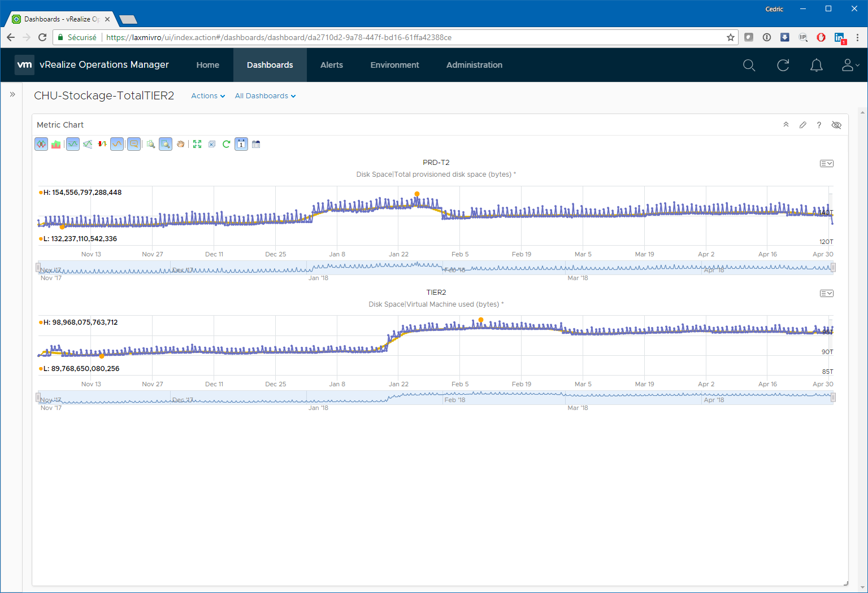Select the pan hand tool
868x593 pixels.
click(181, 144)
